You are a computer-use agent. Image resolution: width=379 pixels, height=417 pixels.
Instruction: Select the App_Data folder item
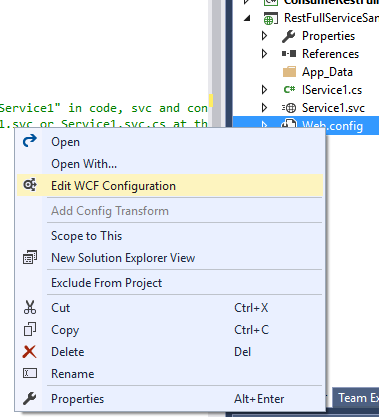click(x=327, y=72)
